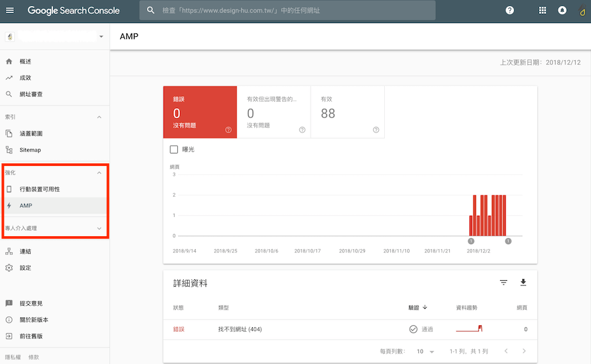This screenshot has height=364, width=591.
Task: Open the notifications bell
Action: coord(562,10)
